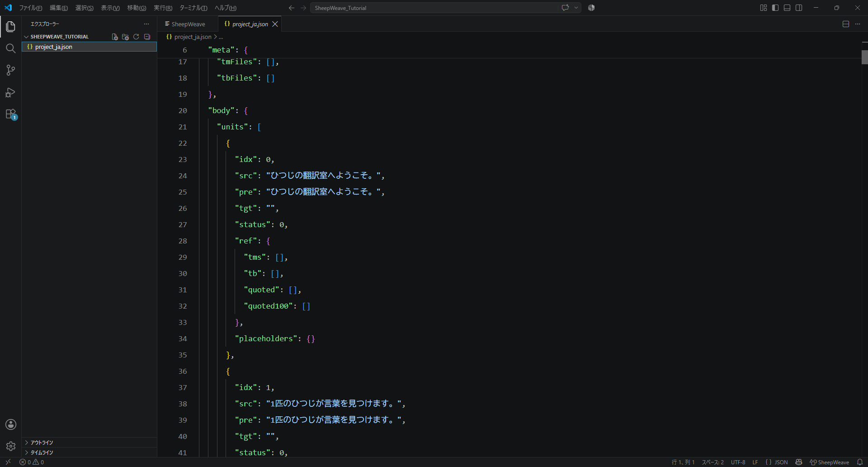
Task: Expand the アウトライン section
Action: (x=89, y=443)
